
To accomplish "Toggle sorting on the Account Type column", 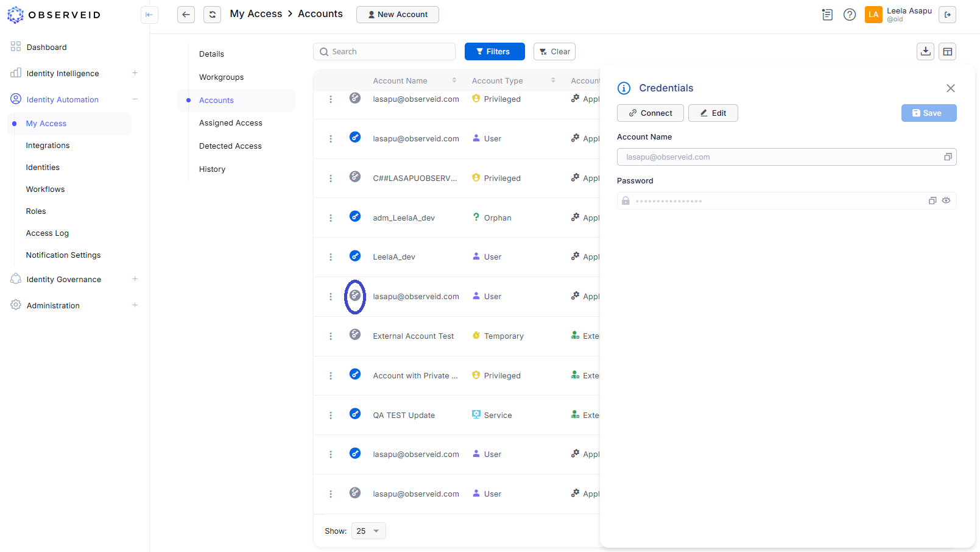I will (x=553, y=80).
